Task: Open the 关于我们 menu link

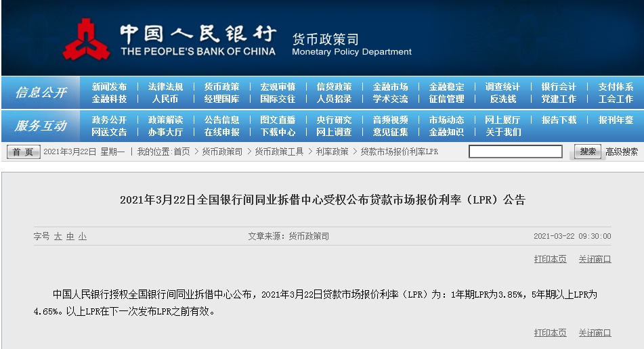Action: (x=503, y=132)
